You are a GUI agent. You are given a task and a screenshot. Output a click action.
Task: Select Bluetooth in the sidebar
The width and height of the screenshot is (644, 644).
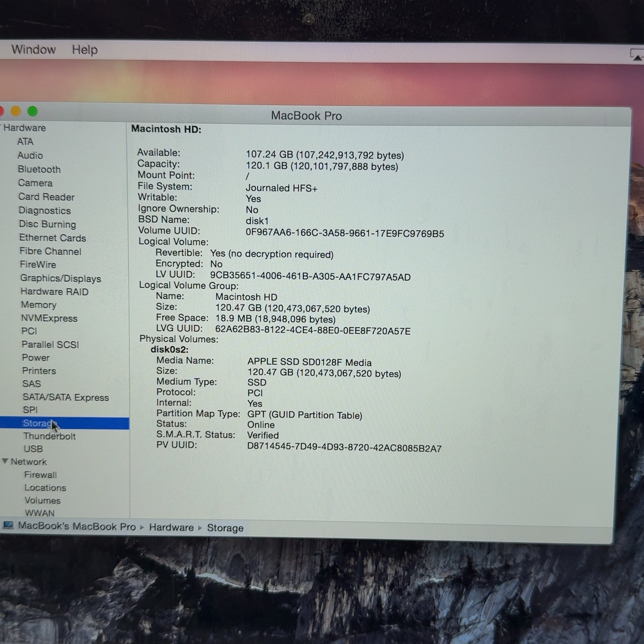pyautogui.click(x=39, y=169)
